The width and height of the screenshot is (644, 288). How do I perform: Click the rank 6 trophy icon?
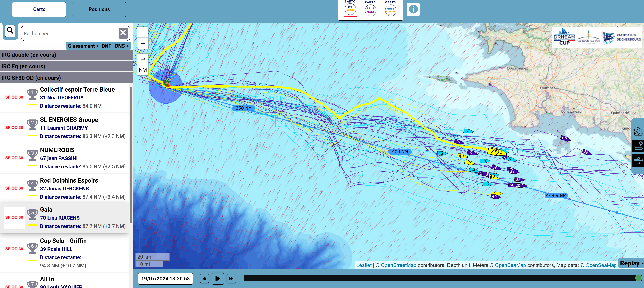tap(33, 248)
